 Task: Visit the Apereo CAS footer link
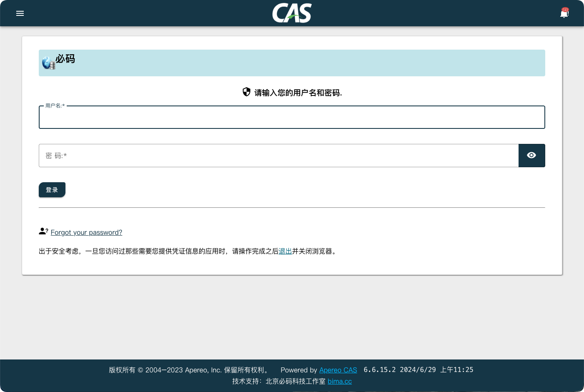338,370
